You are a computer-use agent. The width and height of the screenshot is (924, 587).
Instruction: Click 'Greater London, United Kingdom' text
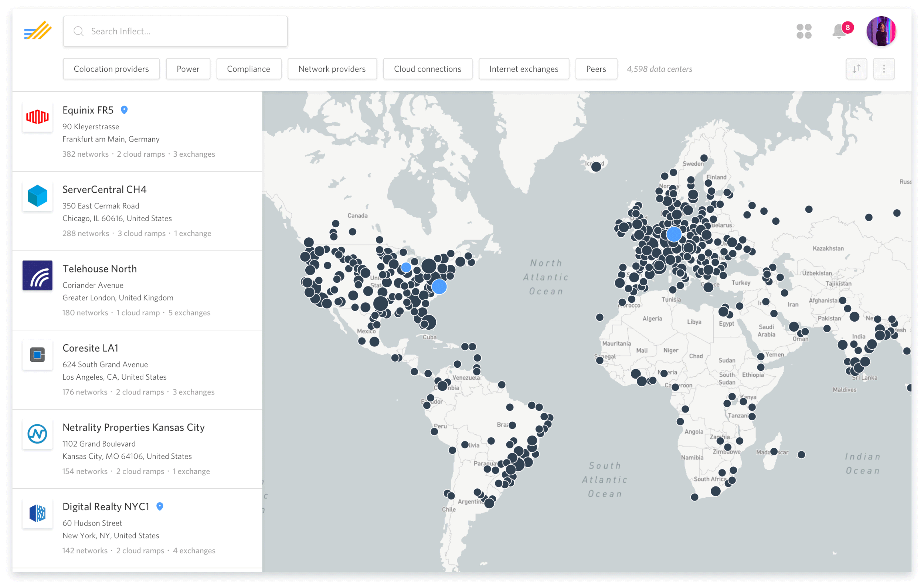point(118,298)
